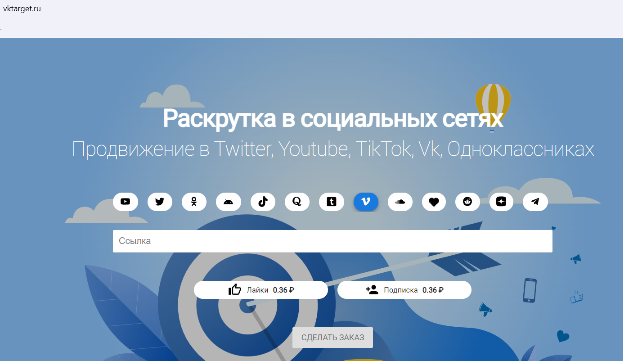
Task: Click the vktarget.ru address text
Action: (x=22, y=8)
